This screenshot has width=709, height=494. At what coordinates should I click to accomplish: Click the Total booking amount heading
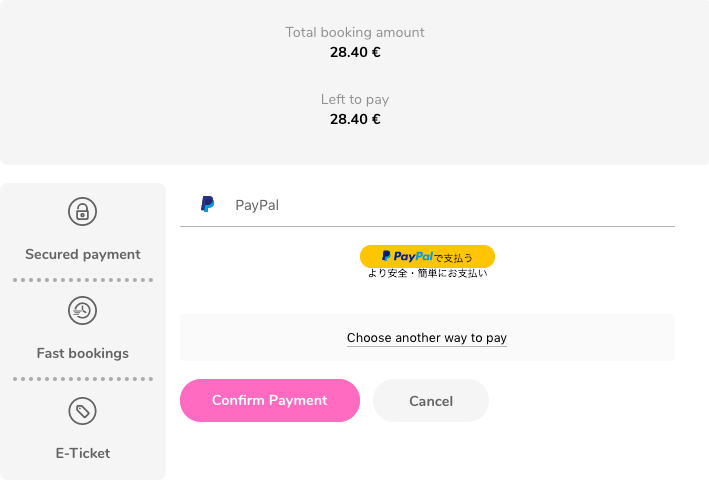[x=355, y=33]
